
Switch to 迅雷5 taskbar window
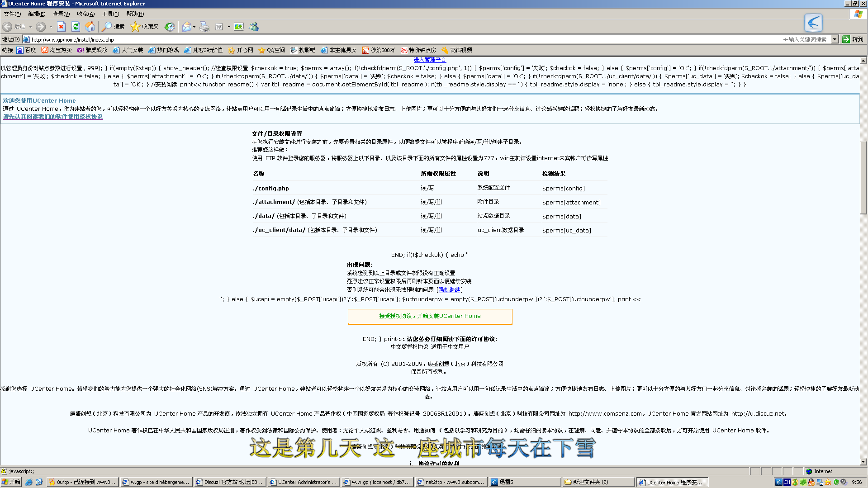525,482
